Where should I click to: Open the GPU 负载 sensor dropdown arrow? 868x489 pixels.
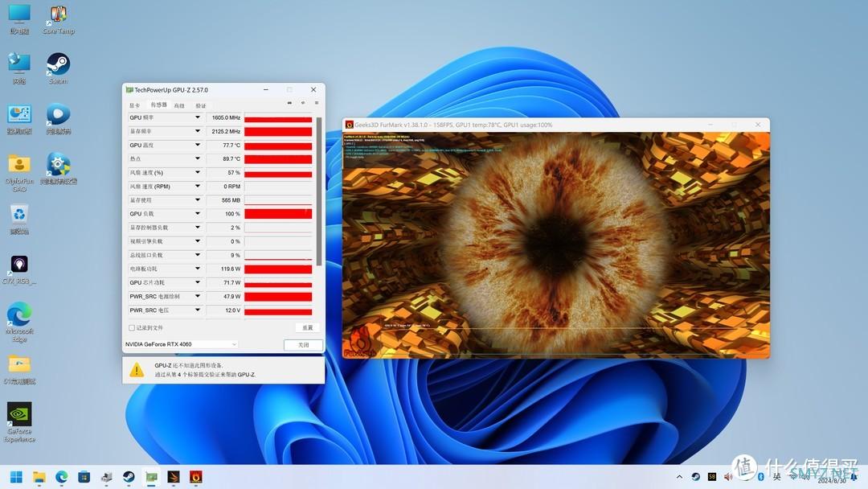click(x=197, y=213)
